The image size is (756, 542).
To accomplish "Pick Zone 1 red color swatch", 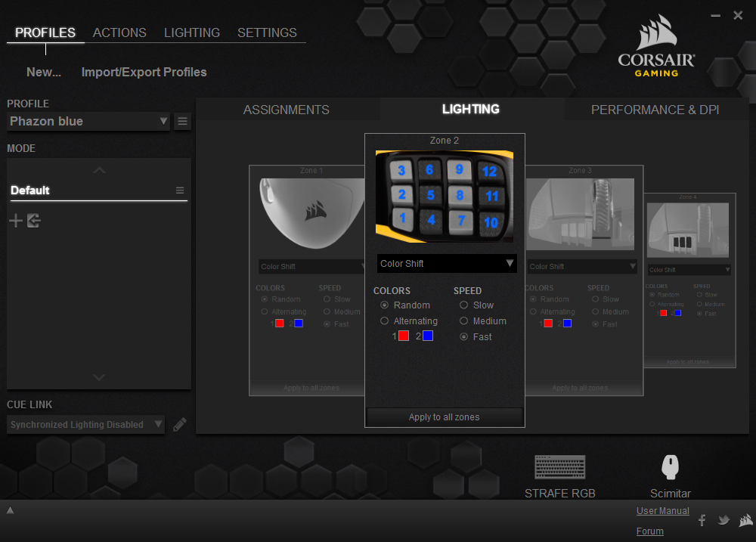I will pos(280,324).
